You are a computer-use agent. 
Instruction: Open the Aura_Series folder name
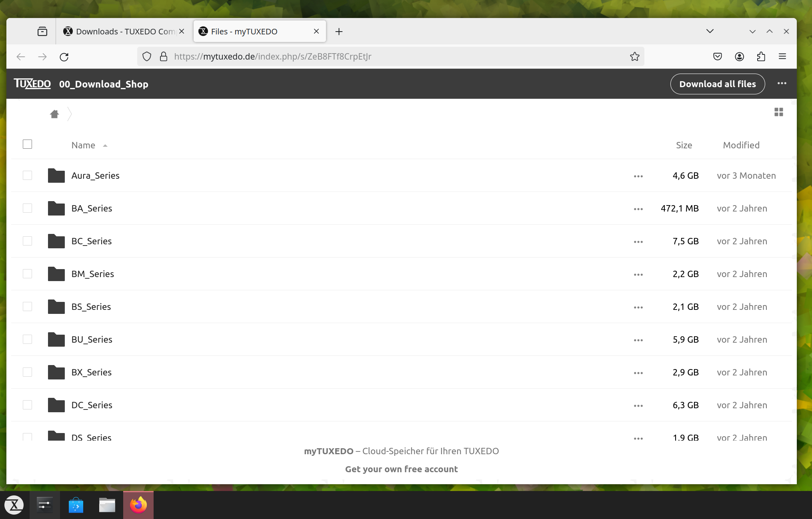click(x=95, y=176)
